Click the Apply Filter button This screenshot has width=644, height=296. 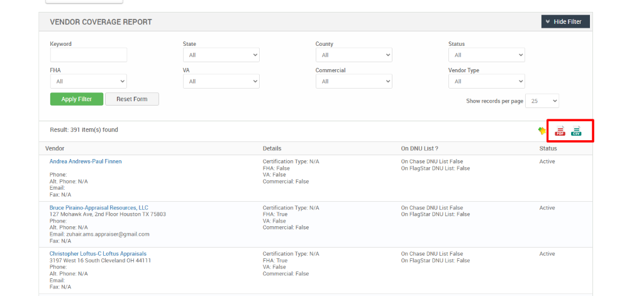coord(77,99)
